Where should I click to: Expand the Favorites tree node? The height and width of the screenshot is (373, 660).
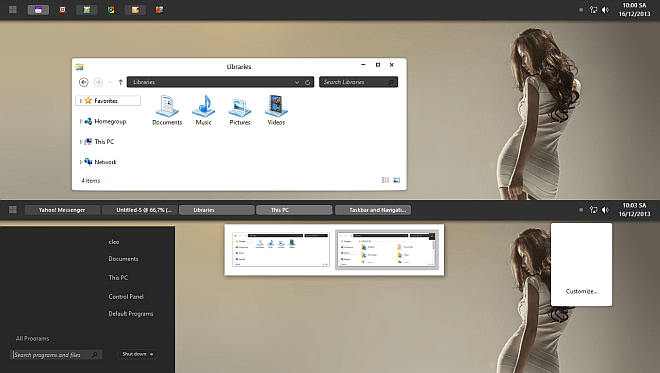pos(80,101)
